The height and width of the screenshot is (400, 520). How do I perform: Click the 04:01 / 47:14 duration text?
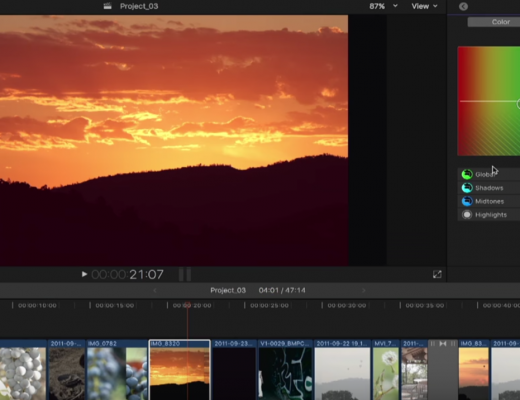[x=282, y=290]
